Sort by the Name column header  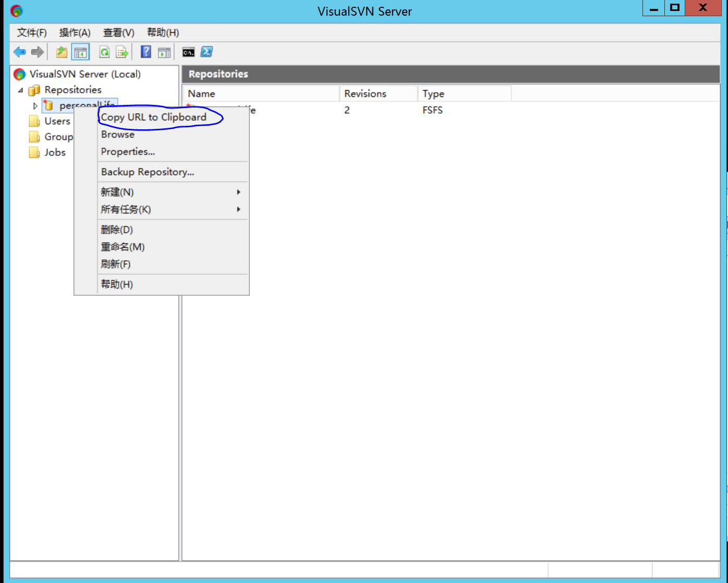(x=261, y=94)
